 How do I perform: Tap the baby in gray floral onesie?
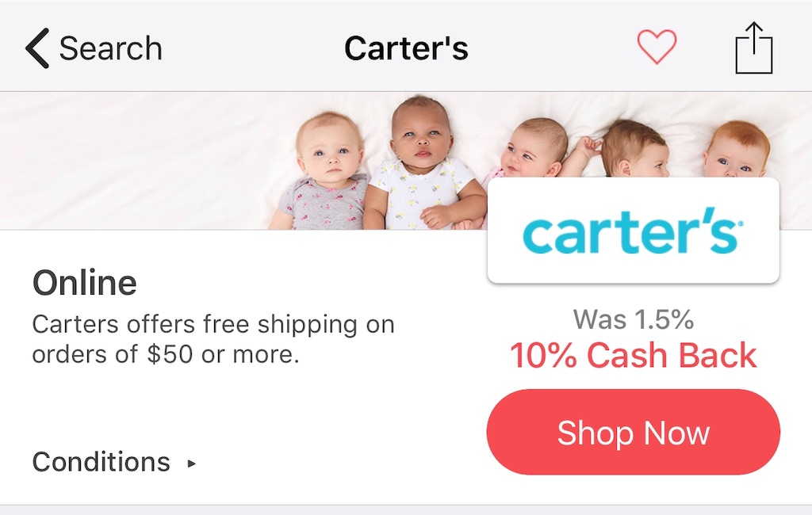(x=324, y=173)
